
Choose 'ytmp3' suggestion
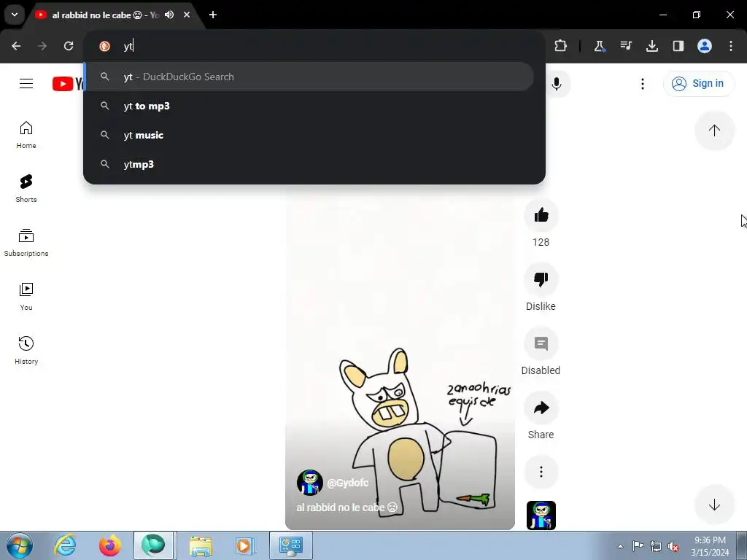tap(309, 164)
